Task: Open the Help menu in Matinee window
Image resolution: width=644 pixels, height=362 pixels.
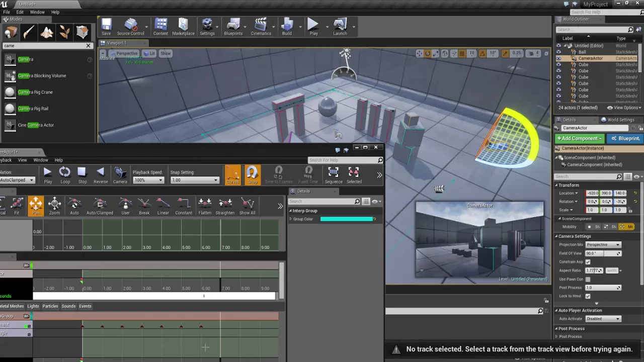Action: coord(58,160)
